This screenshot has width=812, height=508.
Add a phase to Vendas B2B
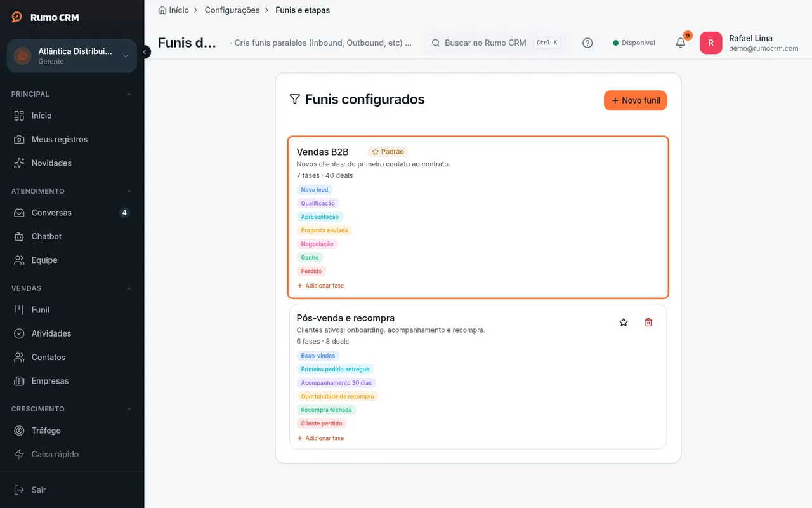(320, 286)
